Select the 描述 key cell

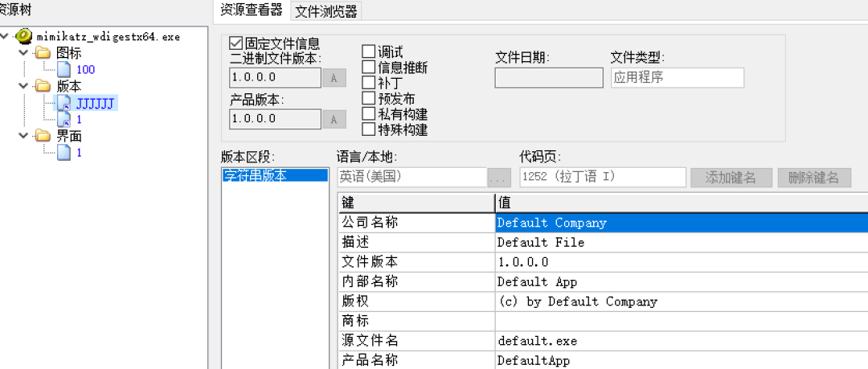pos(416,243)
